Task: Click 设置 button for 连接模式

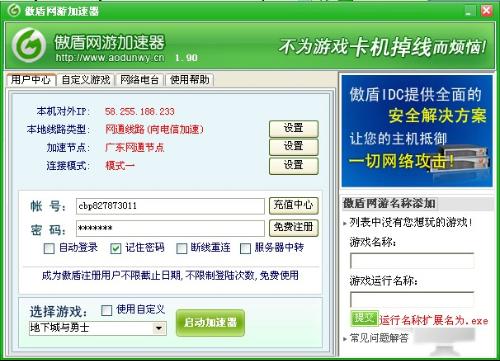Action: tap(294, 166)
